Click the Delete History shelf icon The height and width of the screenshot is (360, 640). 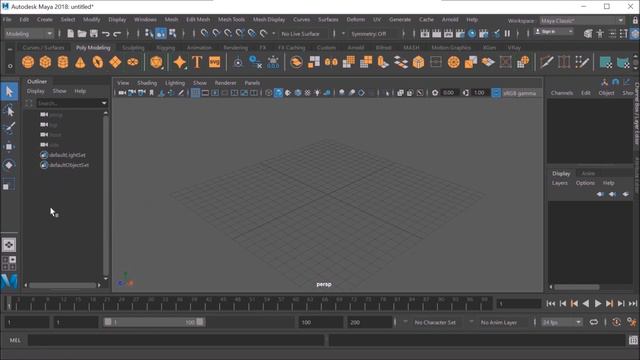[x=256, y=62]
